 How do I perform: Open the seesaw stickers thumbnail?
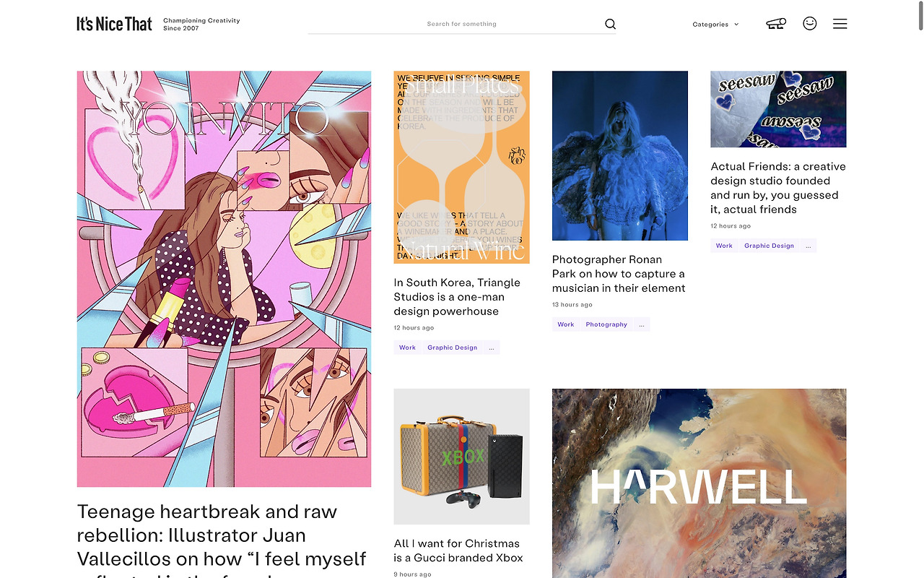(x=778, y=109)
